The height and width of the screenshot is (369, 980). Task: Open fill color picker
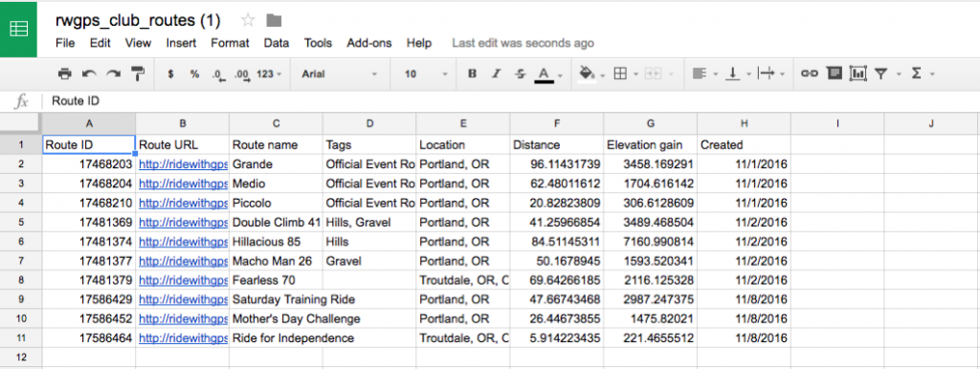(x=587, y=74)
